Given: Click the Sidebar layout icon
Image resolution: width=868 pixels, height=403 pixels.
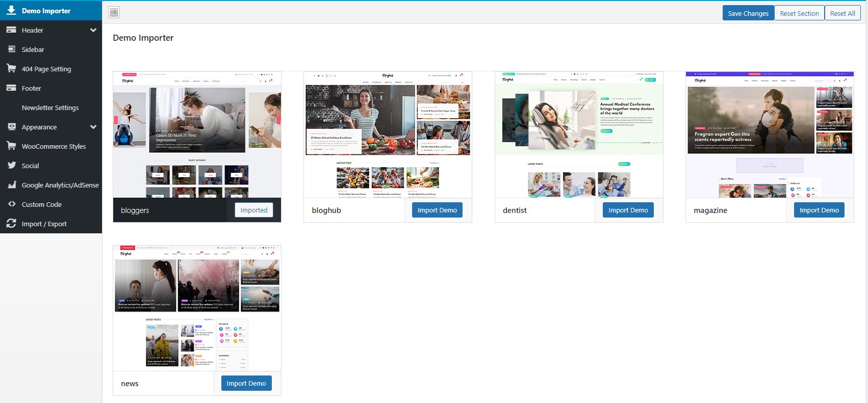Looking at the screenshot, I should 11,49.
